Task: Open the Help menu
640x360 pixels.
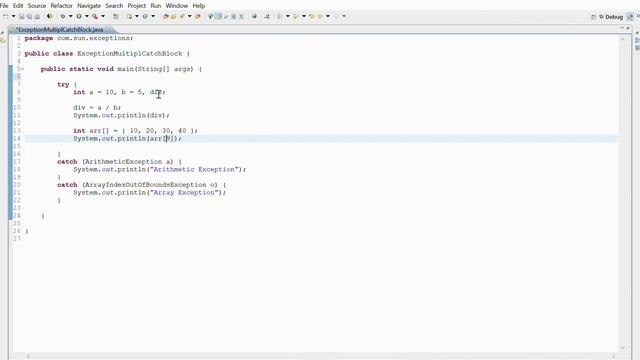Action: tap(198, 6)
